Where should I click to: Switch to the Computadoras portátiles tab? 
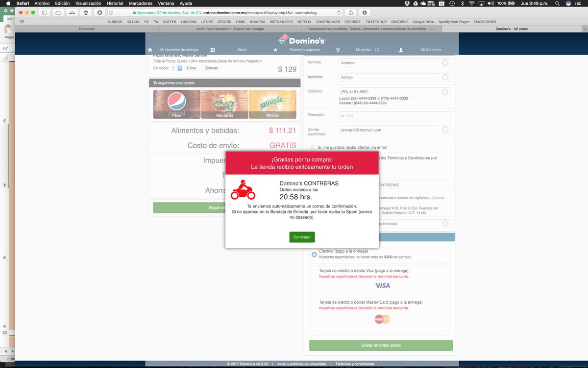pyautogui.click(x=372, y=29)
